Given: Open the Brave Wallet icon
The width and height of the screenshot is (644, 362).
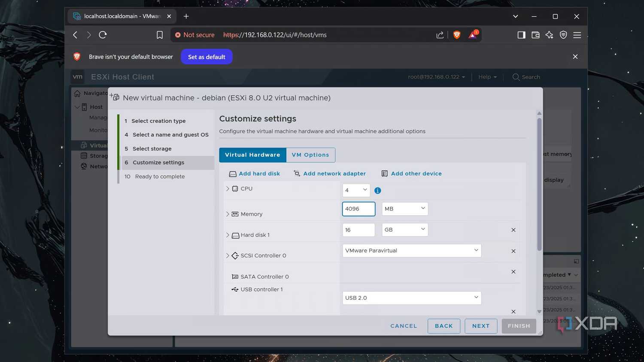Looking at the screenshot, I should (535, 35).
